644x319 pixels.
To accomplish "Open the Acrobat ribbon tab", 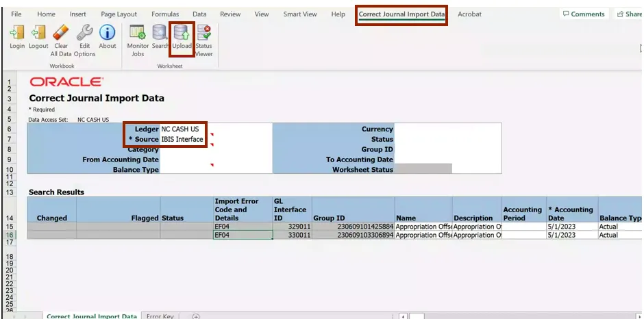I will pyautogui.click(x=469, y=14).
